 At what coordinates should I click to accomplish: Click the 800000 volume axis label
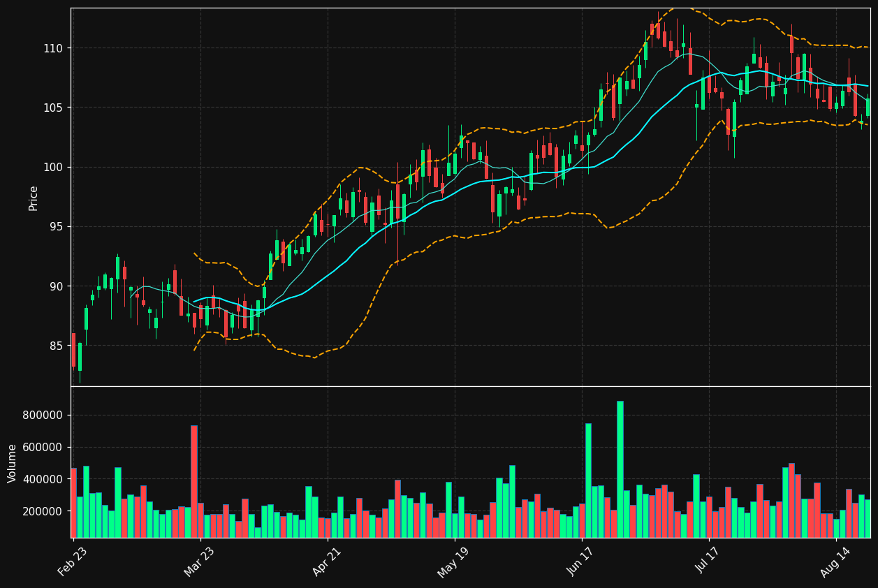pos(43,416)
